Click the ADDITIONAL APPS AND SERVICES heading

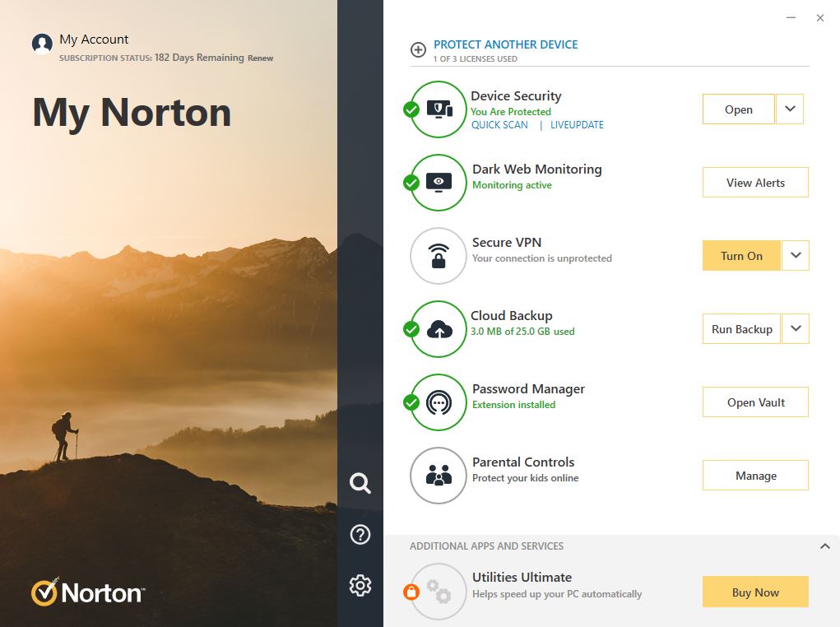(x=486, y=546)
